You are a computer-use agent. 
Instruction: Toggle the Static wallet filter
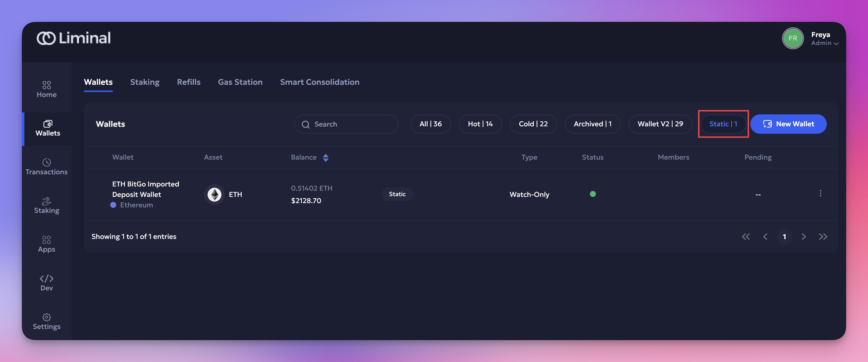tap(723, 124)
